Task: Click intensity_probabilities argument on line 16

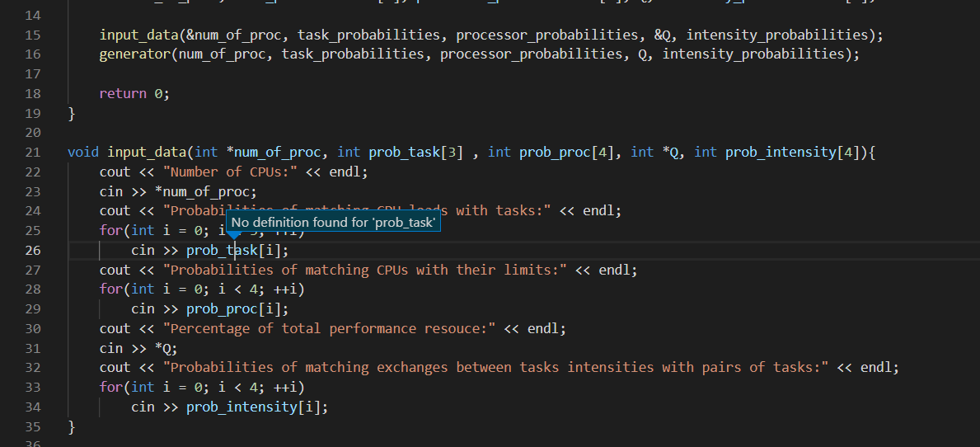Action: pos(753,54)
